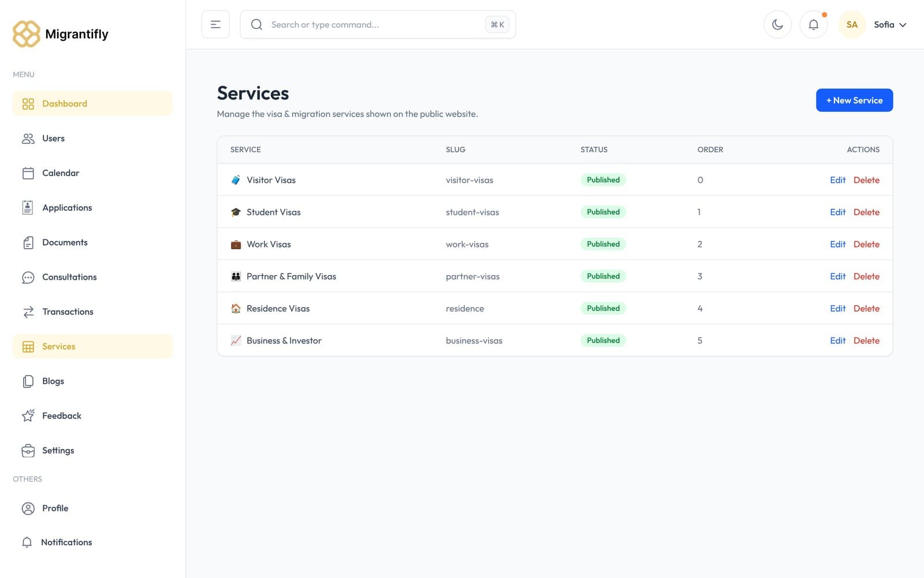Image resolution: width=924 pixels, height=578 pixels.
Task: Click the Work Visas briefcase emoji
Action: click(236, 244)
